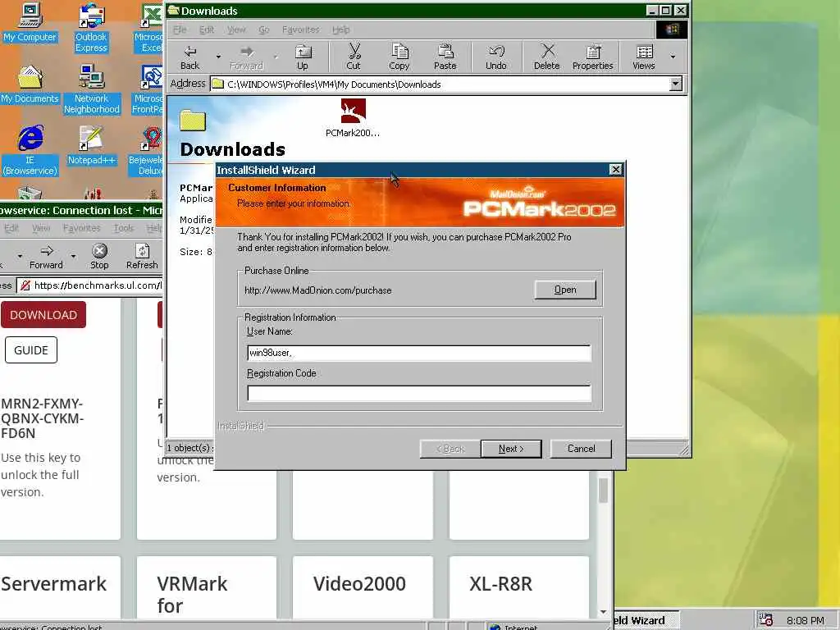Click Delete icon in Downloads toolbar
This screenshot has width=840, height=630.
547,57
